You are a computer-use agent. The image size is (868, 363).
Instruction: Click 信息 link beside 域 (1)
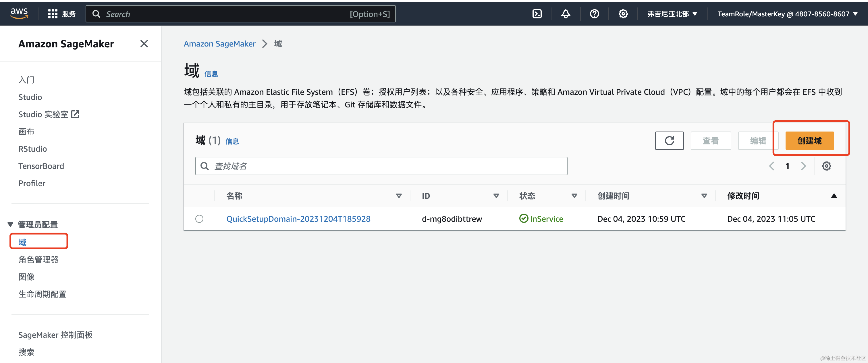click(232, 141)
